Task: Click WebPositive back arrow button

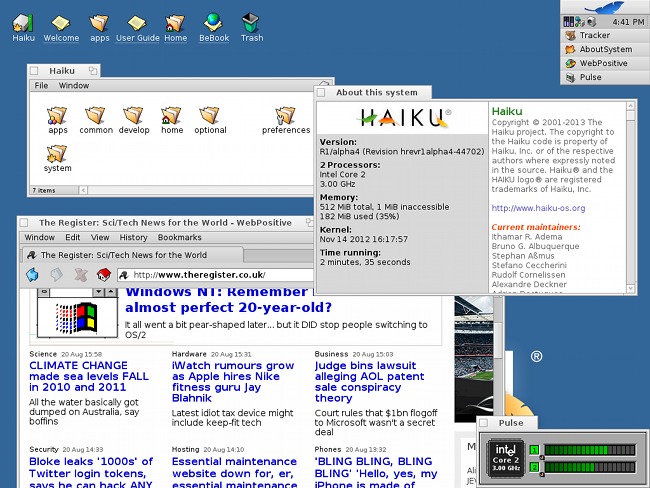Action: [x=32, y=274]
